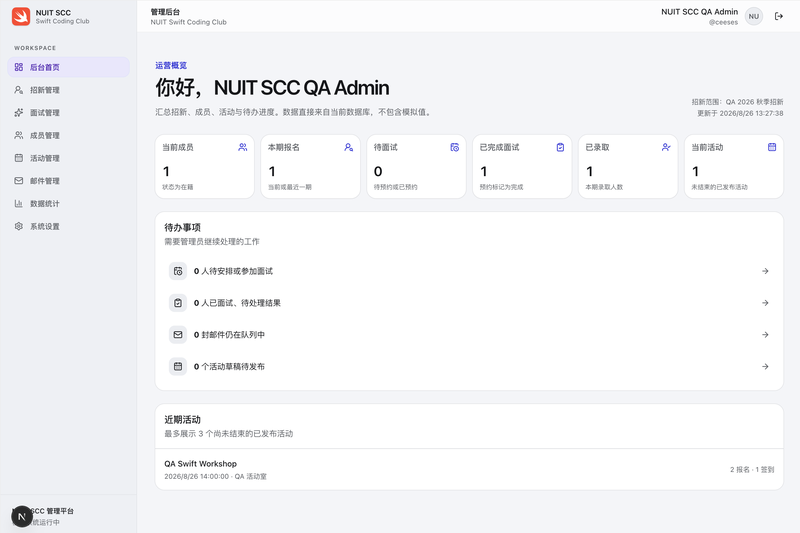Viewport: 800px width, 533px height.
Task: Click the clipboard-check icon on the 已完成面试 card
Action: click(x=560, y=147)
